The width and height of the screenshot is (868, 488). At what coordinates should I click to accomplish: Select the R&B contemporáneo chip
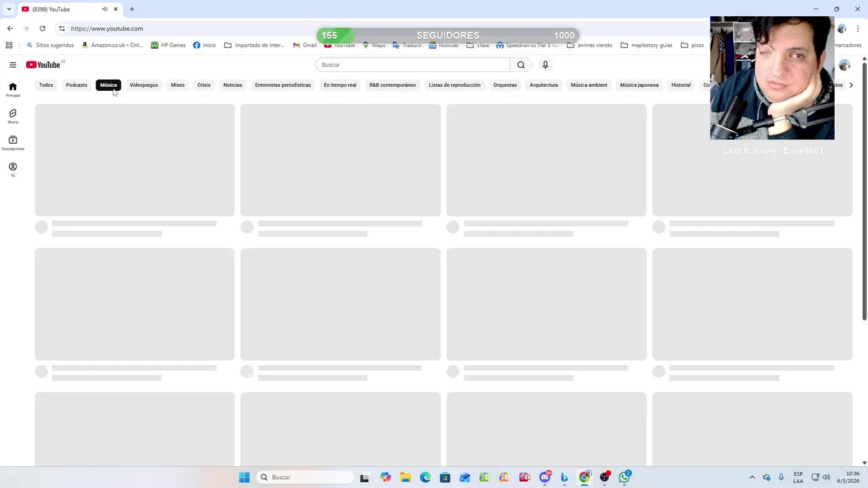(393, 85)
